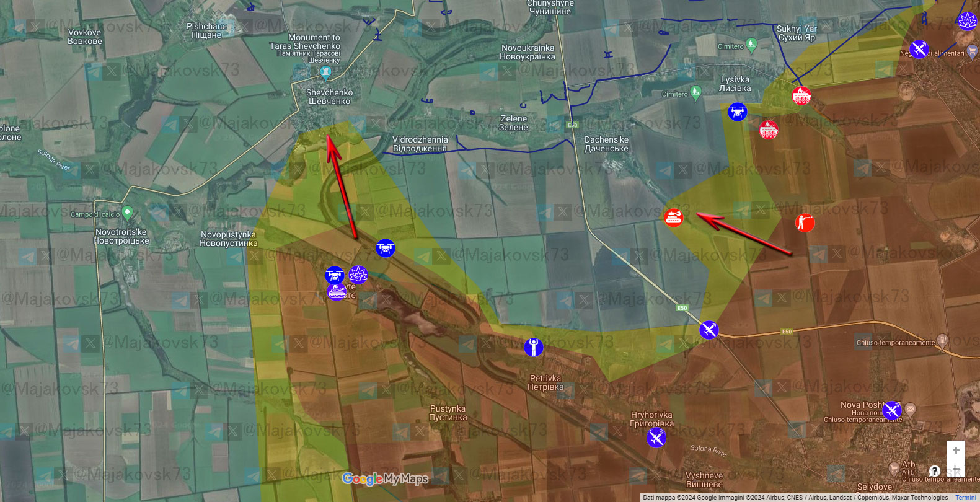Click the Sukhyi Yar place label
Screen dimensions: 980x502
pyautogui.click(x=797, y=33)
